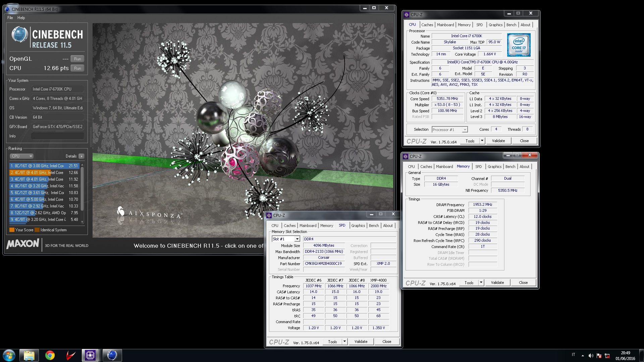Open SPD tab in CPU-Z Memory window
The image size is (644, 362).
pos(478,167)
